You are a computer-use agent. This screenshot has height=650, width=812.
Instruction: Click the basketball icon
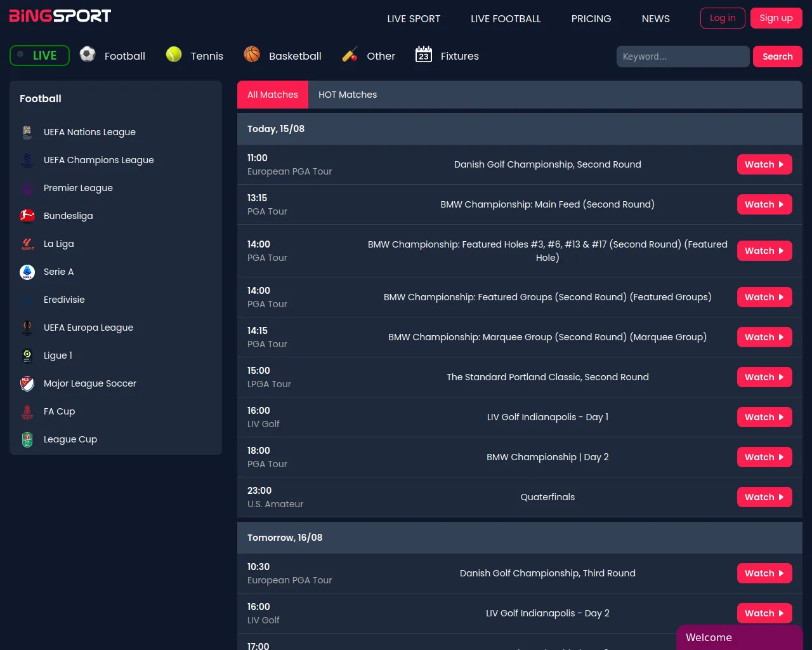click(252, 55)
